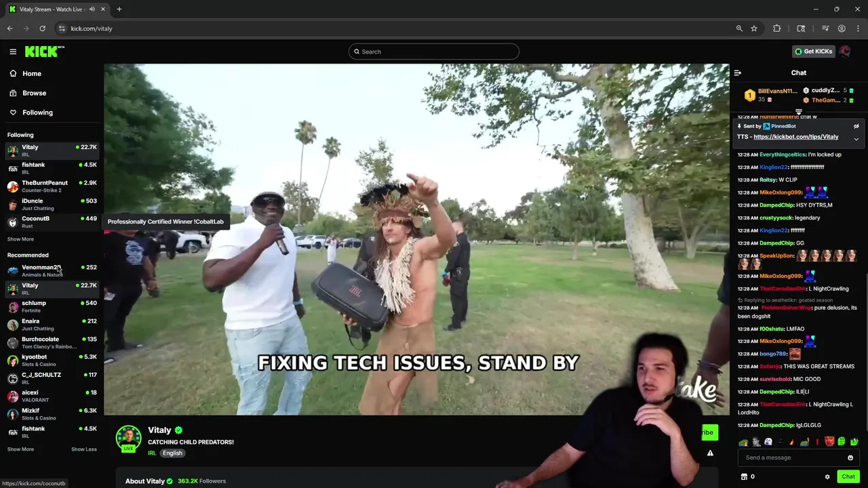This screenshot has width=868, height=488.
Task: Open kyootbot recommended channel
Action: [x=52, y=360]
